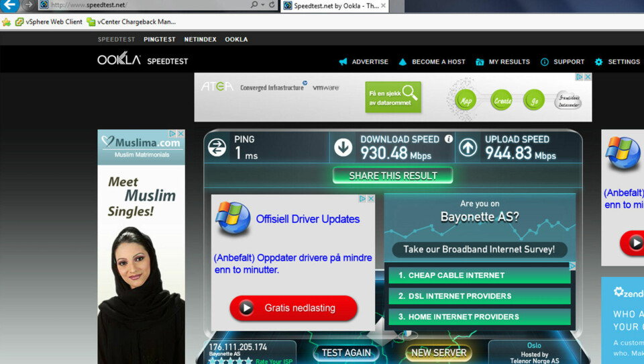The height and width of the screenshot is (364, 644).
Task: Open the BECOME A HOST link
Action: click(x=438, y=62)
